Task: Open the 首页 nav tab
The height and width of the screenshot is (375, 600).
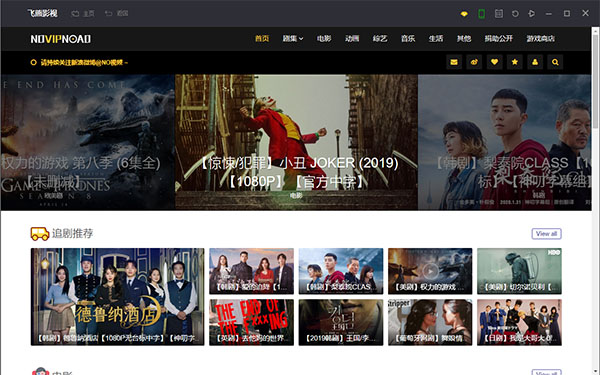Action: tap(262, 39)
